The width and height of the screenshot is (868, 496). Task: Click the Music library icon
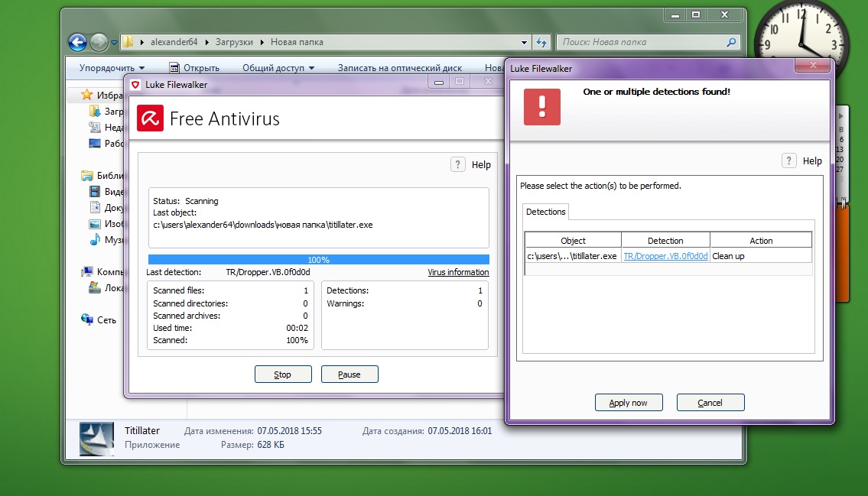[95, 240]
